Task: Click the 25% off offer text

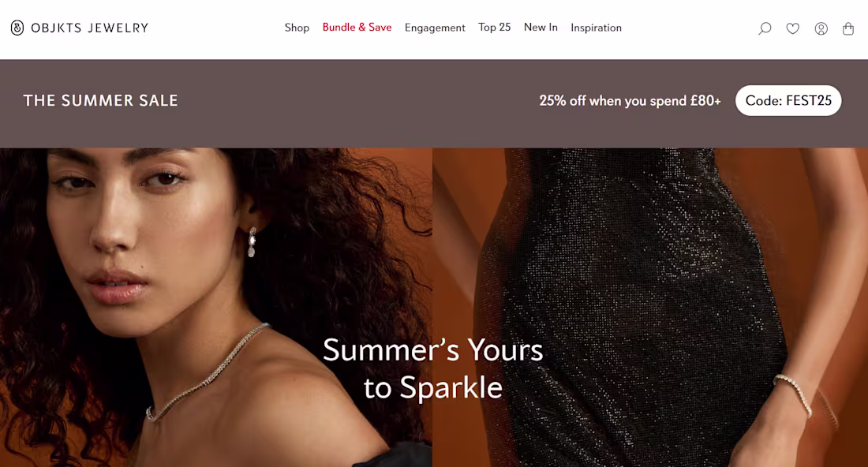Action: [x=630, y=101]
